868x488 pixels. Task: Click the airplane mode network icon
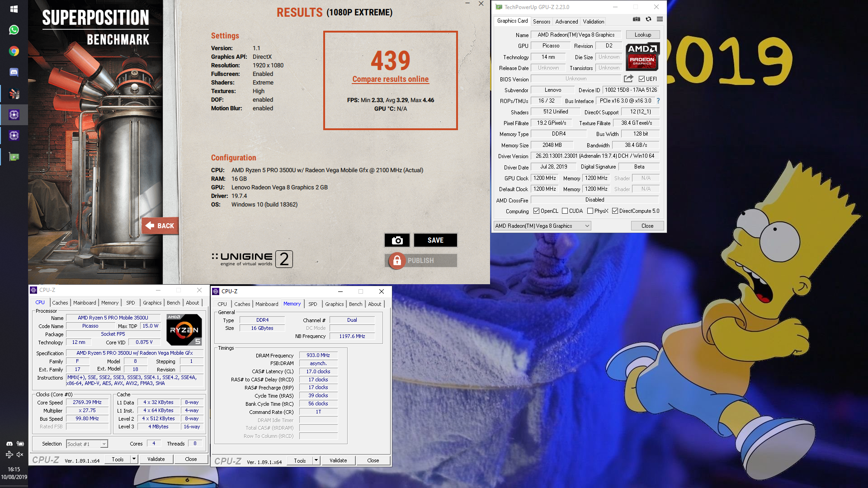click(x=9, y=455)
